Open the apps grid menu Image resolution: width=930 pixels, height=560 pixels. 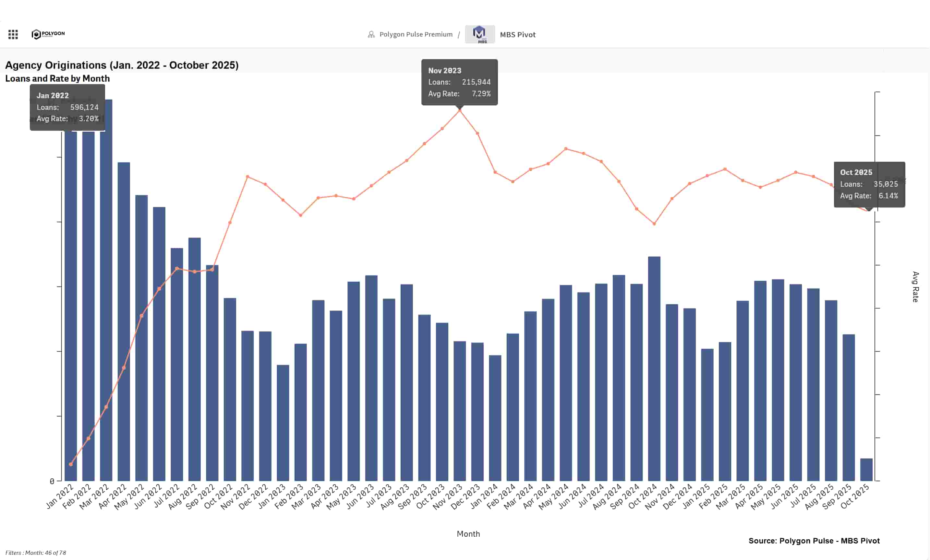coord(13,34)
